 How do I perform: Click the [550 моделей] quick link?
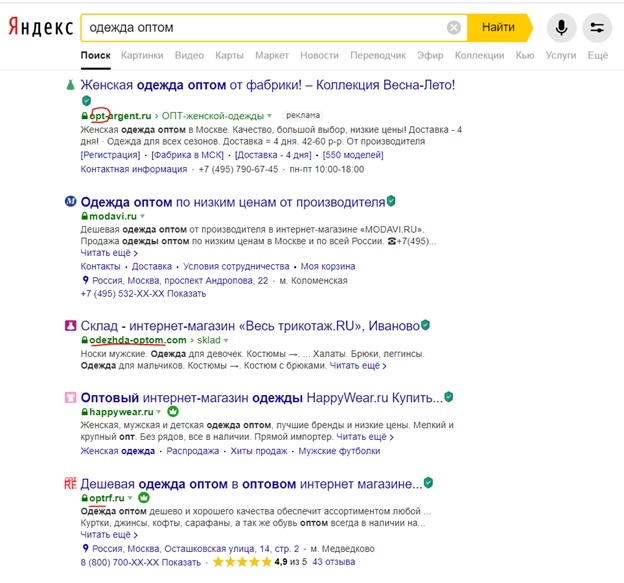coord(353,155)
